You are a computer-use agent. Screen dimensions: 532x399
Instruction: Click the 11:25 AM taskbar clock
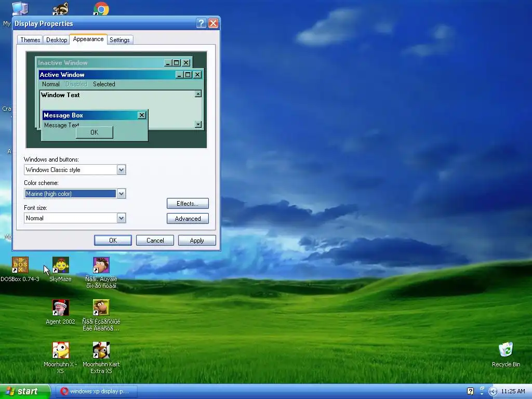point(513,391)
